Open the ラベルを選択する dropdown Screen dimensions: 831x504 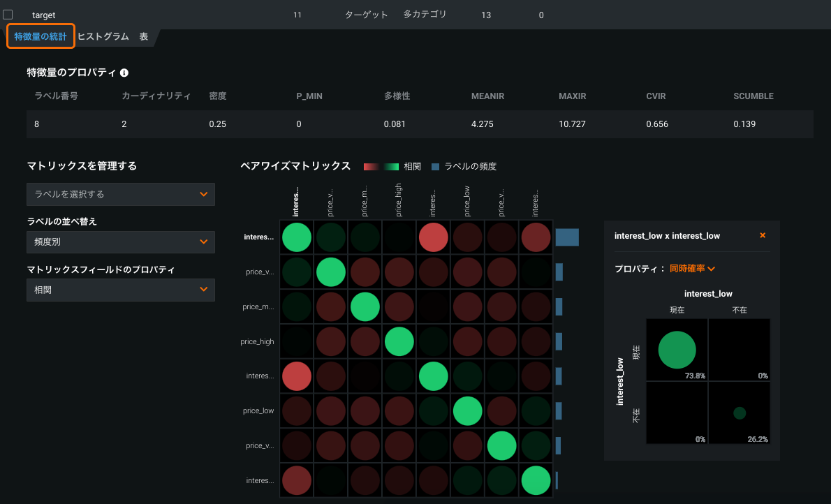pyautogui.click(x=120, y=194)
